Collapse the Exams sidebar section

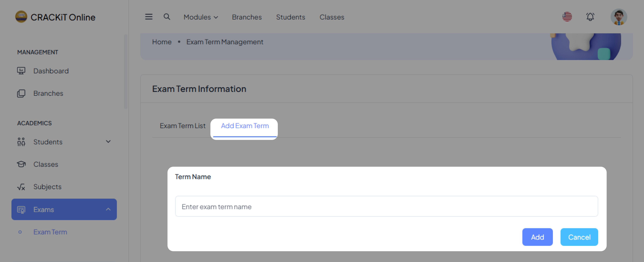(108, 209)
